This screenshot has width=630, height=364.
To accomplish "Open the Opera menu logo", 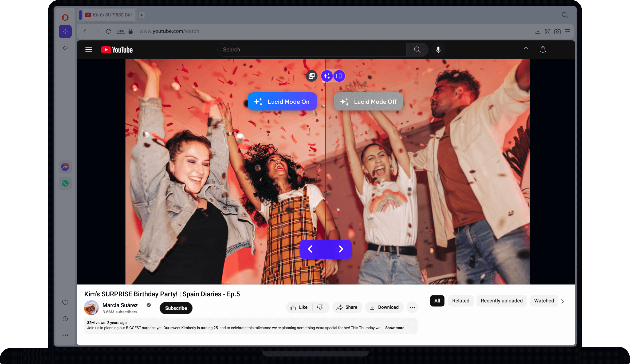I will [65, 18].
